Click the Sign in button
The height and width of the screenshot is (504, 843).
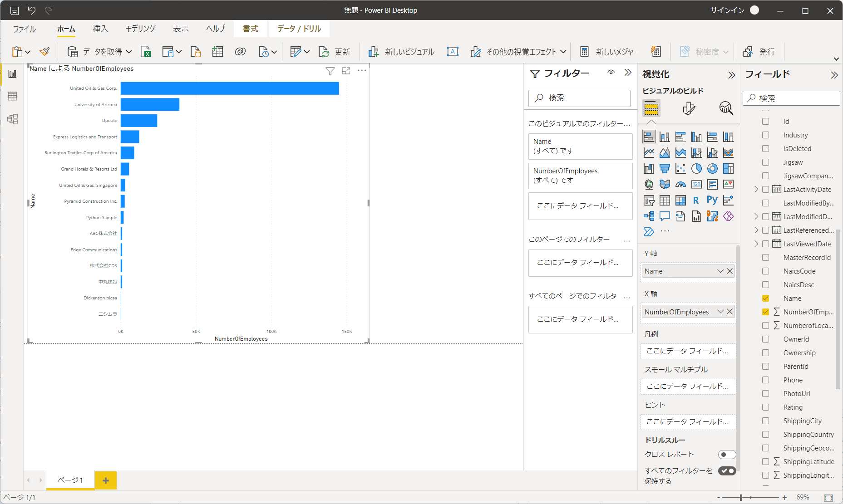pos(727,10)
